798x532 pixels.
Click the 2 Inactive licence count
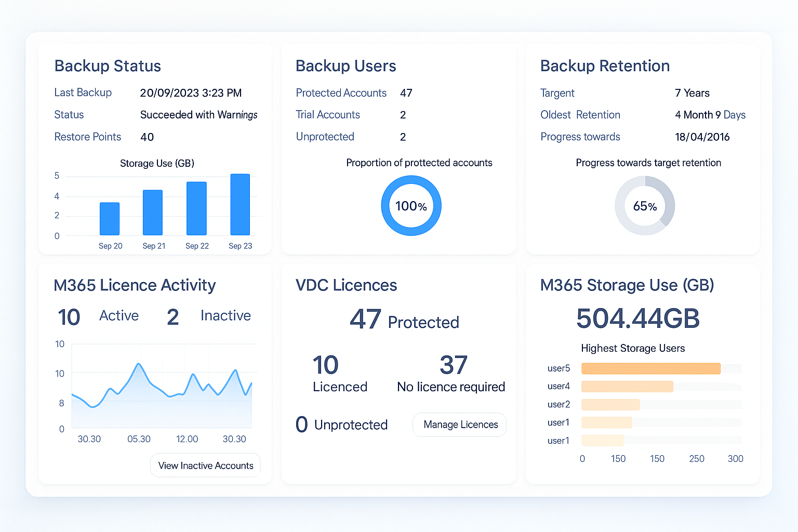pyautogui.click(x=173, y=317)
